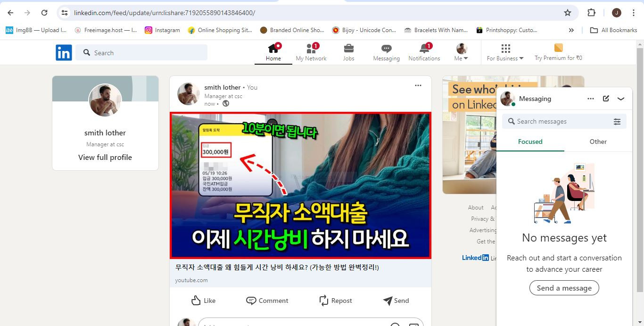644x326 pixels.
Task: Click the browser address bar URL
Action: tap(165, 13)
